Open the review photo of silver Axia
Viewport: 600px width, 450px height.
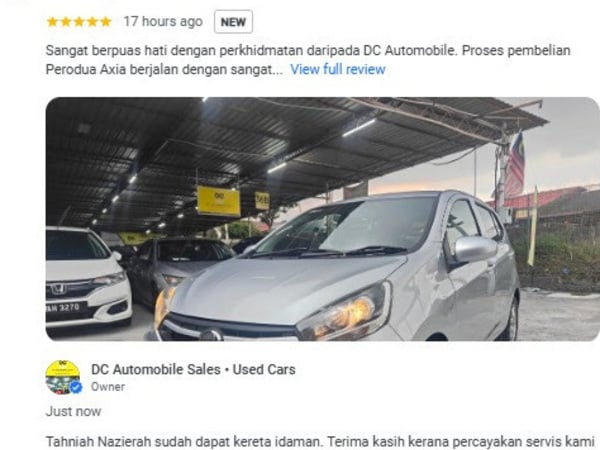(x=323, y=219)
